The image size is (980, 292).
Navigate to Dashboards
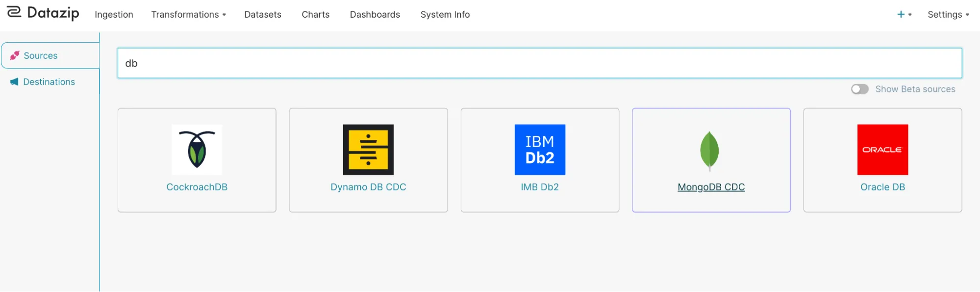(x=375, y=15)
